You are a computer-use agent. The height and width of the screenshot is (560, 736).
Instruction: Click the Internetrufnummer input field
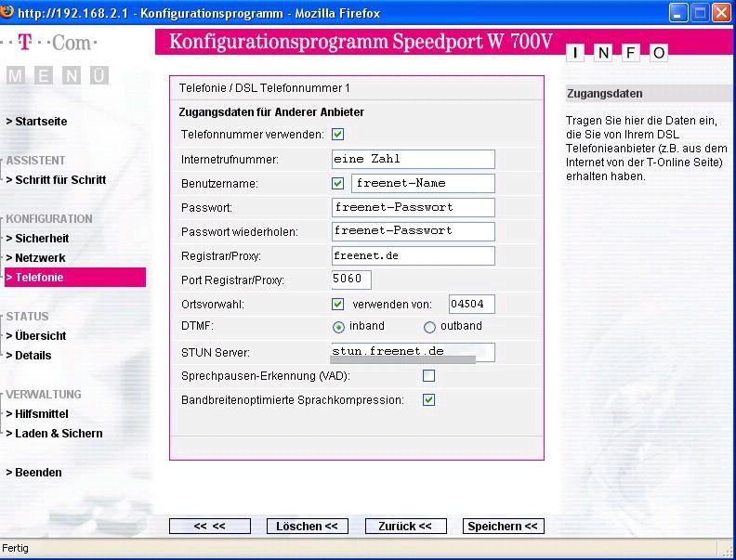(x=413, y=159)
